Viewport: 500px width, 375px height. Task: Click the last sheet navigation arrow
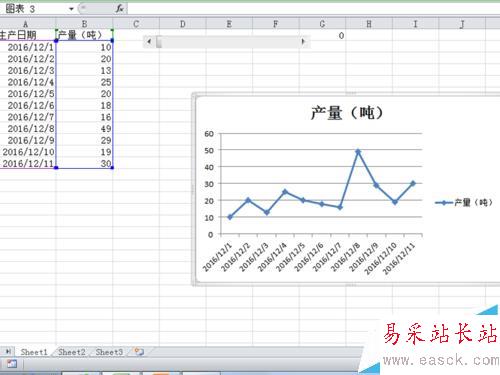click(x=8, y=352)
